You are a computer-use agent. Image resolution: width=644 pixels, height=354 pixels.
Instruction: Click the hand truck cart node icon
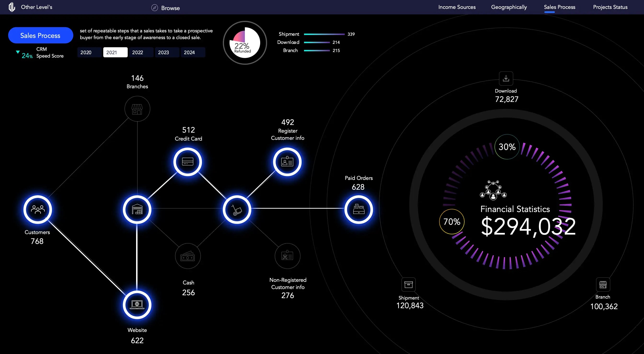tap(237, 210)
